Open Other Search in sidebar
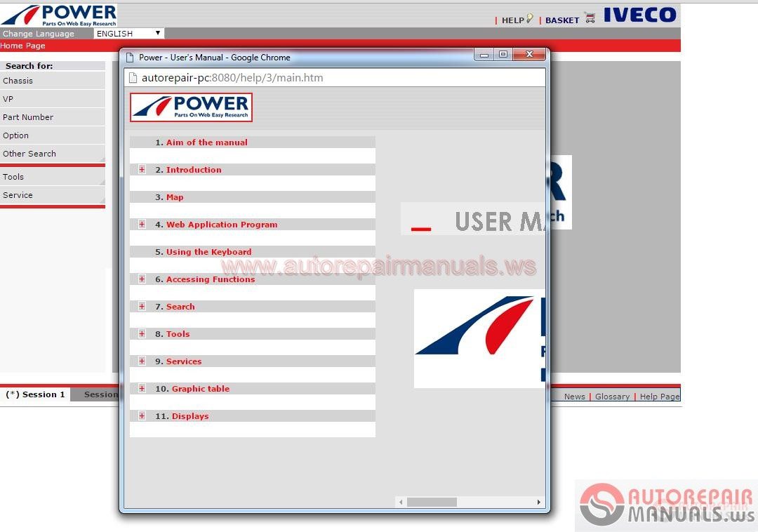This screenshot has height=532, width=758. (52, 154)
